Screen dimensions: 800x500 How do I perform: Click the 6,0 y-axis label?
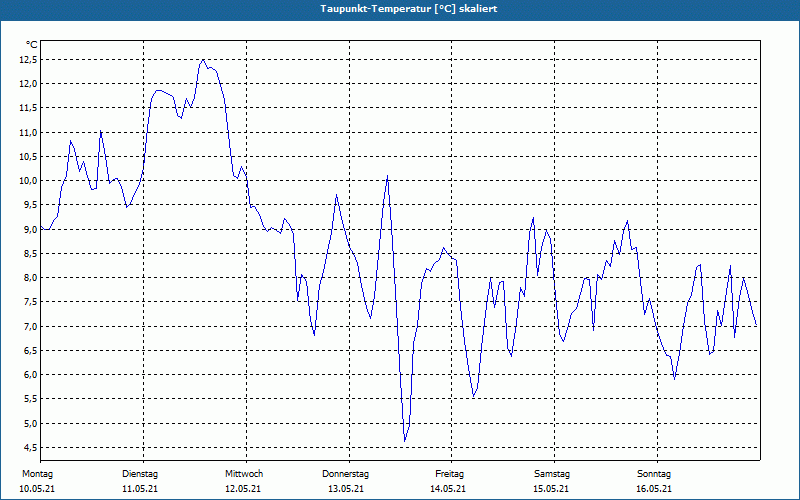[x=31, y=374]
